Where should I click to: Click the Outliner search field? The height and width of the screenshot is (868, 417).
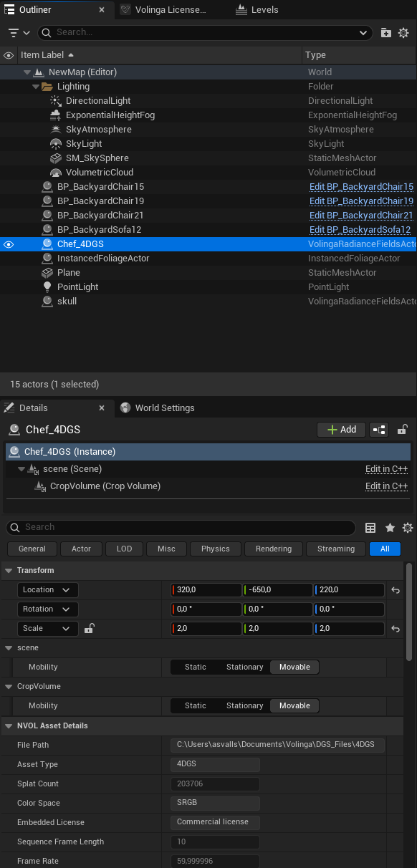tap(205, 33)
